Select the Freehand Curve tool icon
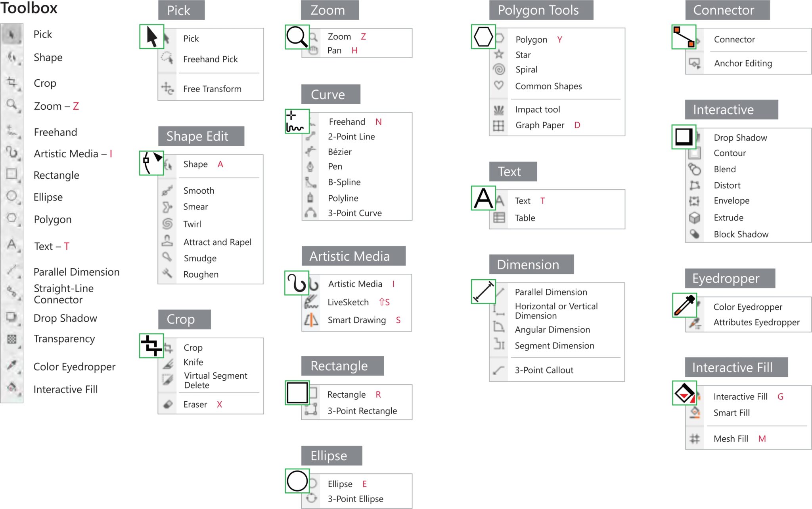 coord(297,120)
